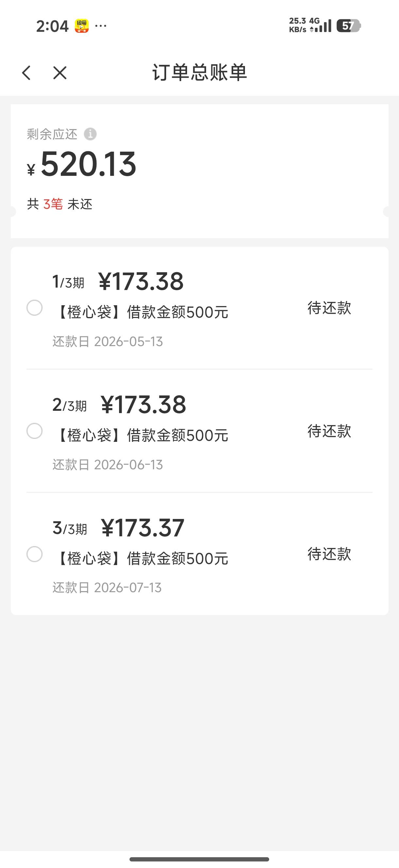Tap the battery indicator in status bar

coord(348,26)
